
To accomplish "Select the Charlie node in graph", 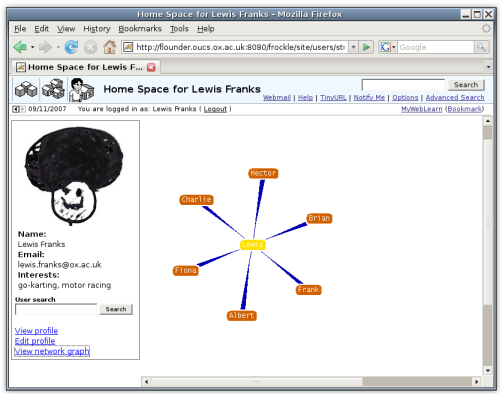I will coord(197,200).
